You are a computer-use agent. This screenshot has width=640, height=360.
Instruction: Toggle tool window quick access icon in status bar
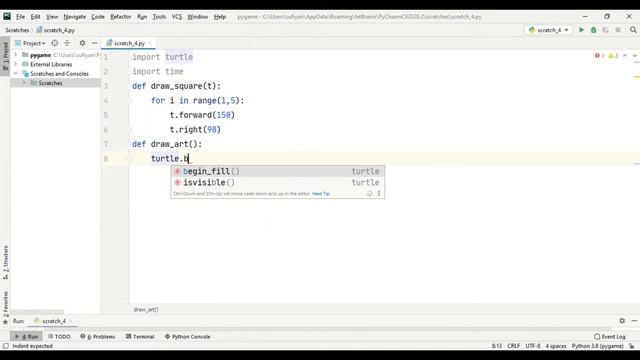point(5,346)
